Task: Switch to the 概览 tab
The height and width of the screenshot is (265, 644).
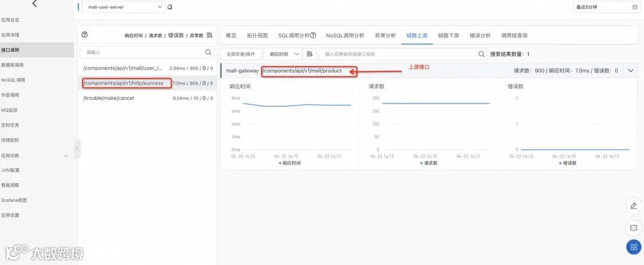Action: pos(231,36)
